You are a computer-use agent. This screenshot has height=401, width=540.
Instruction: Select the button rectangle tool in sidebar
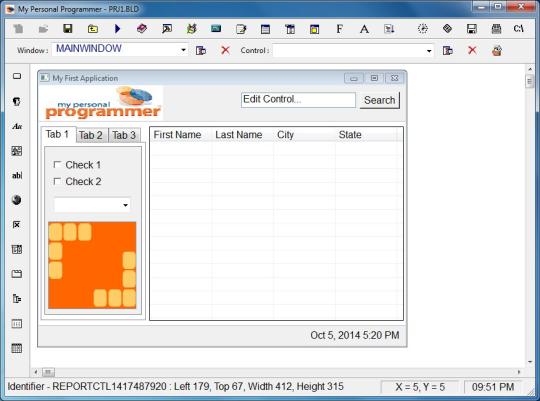coord(17,76)
